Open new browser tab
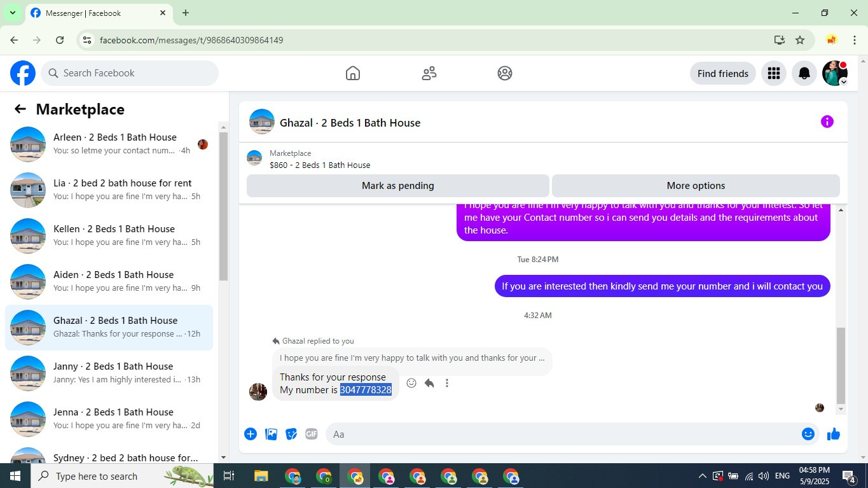 click(x=186, y=13)
